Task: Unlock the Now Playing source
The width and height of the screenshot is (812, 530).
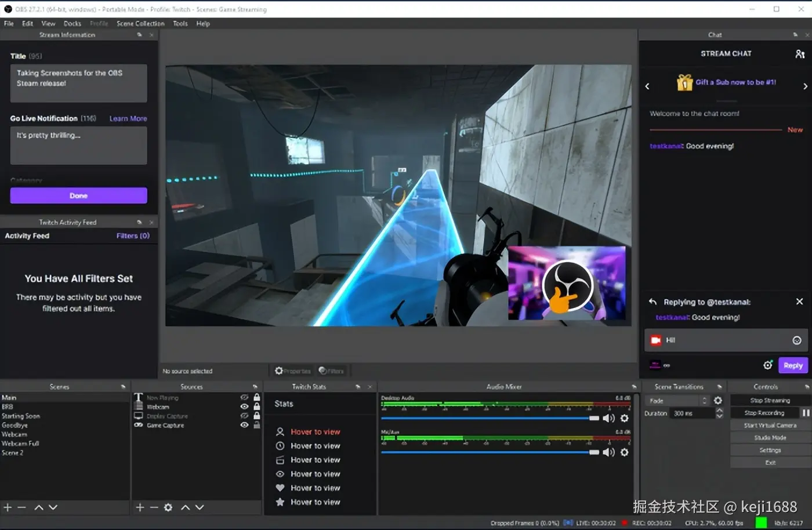Action: (x=257, y=398)
